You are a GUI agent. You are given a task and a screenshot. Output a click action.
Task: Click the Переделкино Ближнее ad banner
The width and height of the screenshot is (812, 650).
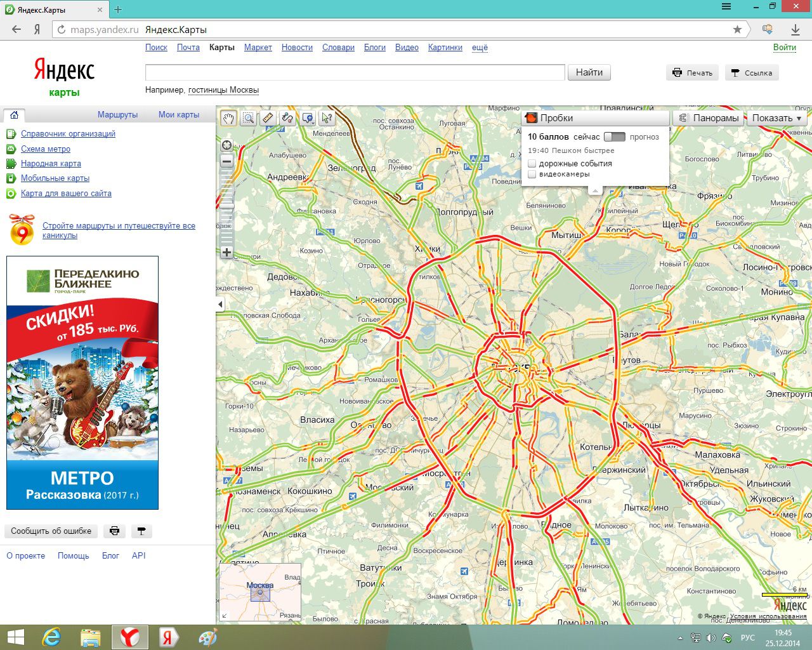[82, 383]
